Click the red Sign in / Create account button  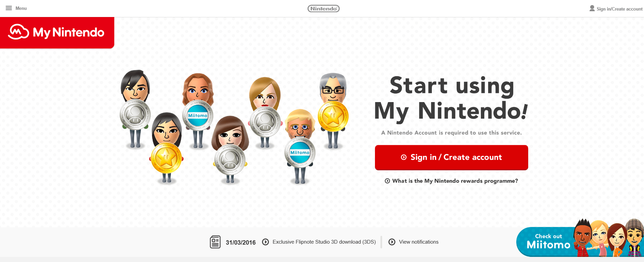452,158
